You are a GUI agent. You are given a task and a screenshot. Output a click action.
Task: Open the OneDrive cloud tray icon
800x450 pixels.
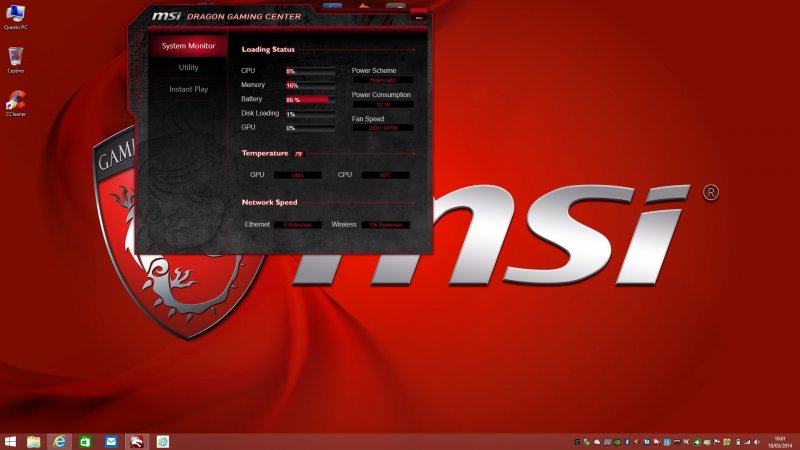click(x=597, y=442)
